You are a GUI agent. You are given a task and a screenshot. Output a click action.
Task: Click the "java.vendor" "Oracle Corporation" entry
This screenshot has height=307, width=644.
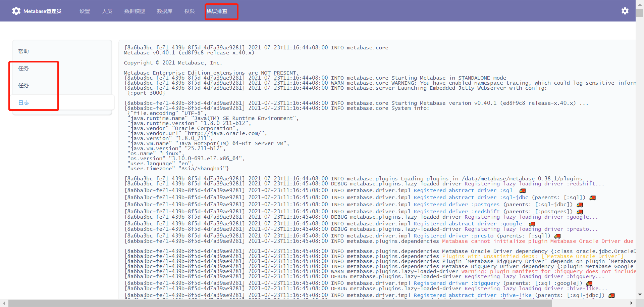(183, 128)
